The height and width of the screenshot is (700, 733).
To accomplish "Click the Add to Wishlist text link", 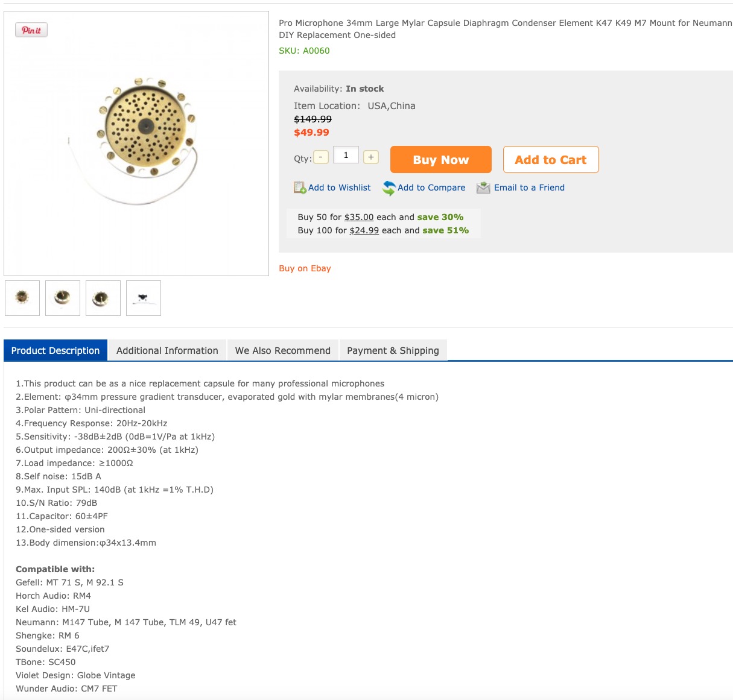I will click(340, 188).
